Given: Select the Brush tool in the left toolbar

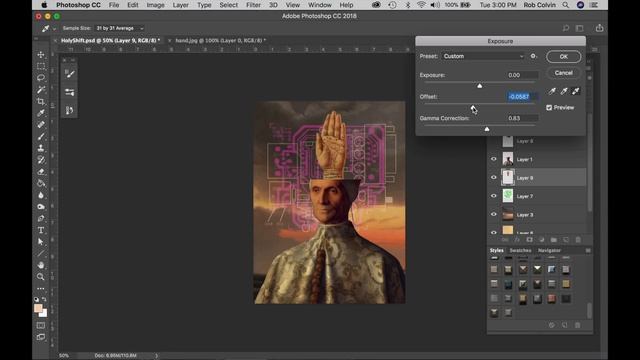Looking at the screenshot, I should coord(41,136).
